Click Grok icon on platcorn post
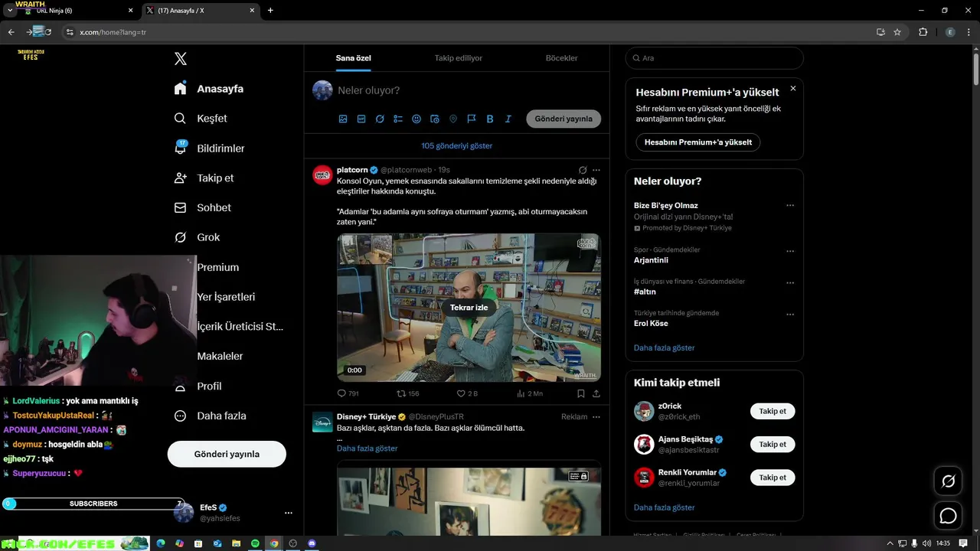The height and width of the screenshot is (551, 980). 583,170
